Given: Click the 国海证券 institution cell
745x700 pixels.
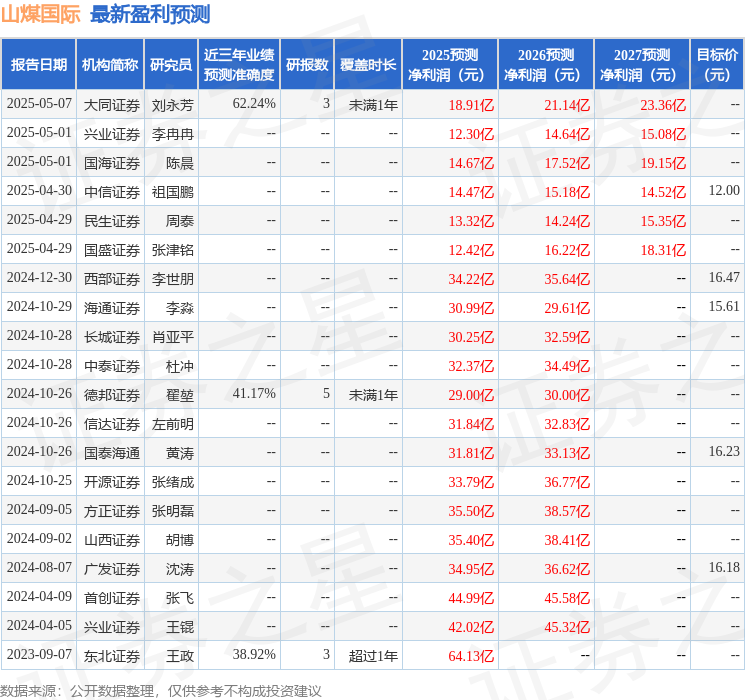Looking at the screenshot, I should tap(112, 163).
